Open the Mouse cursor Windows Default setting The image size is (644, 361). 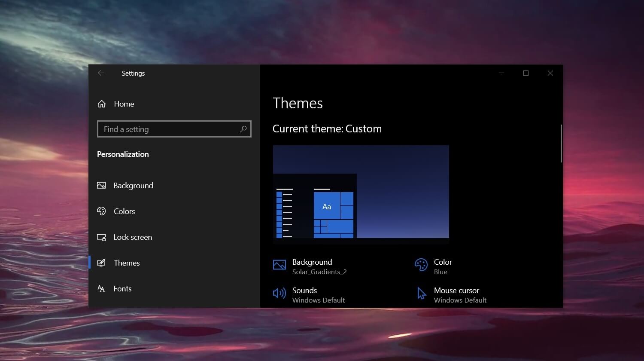[460, 295]
